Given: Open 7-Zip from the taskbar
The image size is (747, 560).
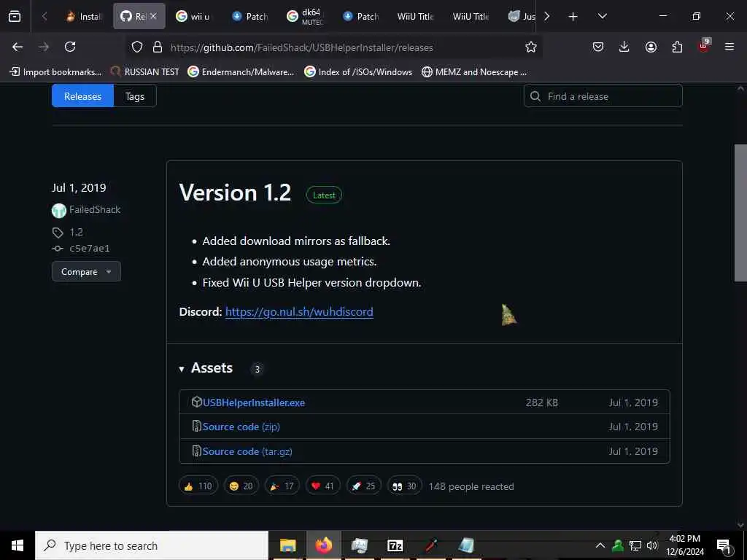Looking at the screenshot, I should (x=395, y=545).
